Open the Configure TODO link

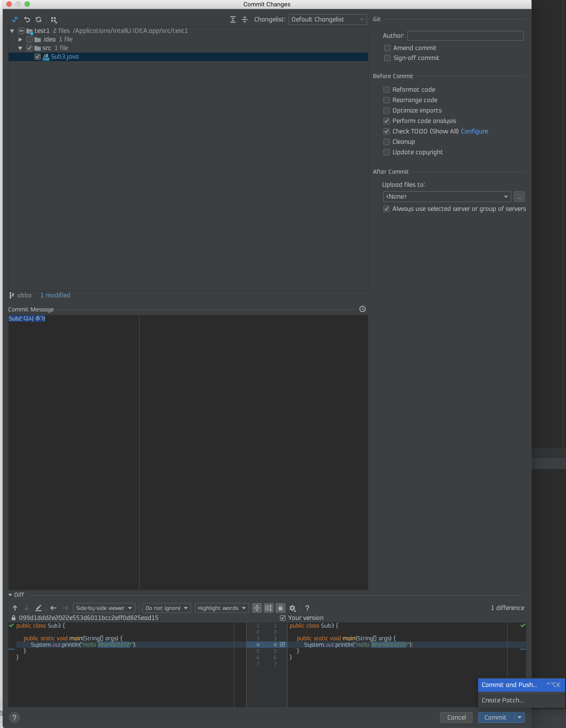coord(474,131)
